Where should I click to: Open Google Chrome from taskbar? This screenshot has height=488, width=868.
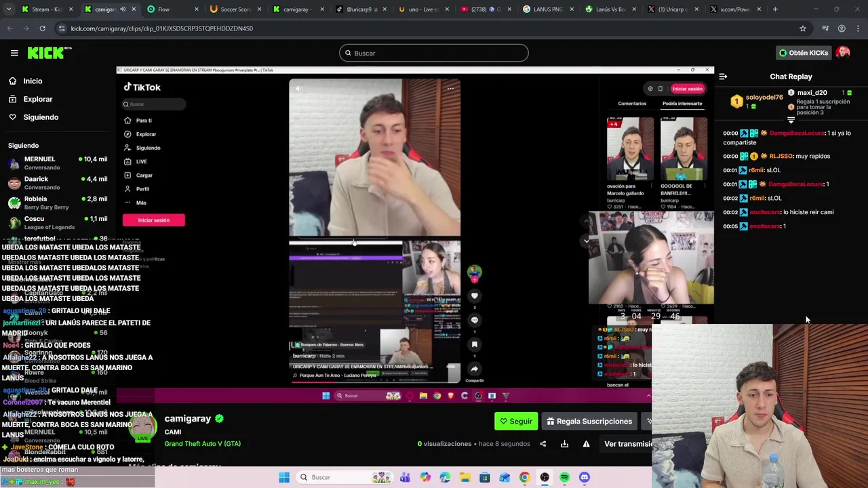tap(525, 477)
